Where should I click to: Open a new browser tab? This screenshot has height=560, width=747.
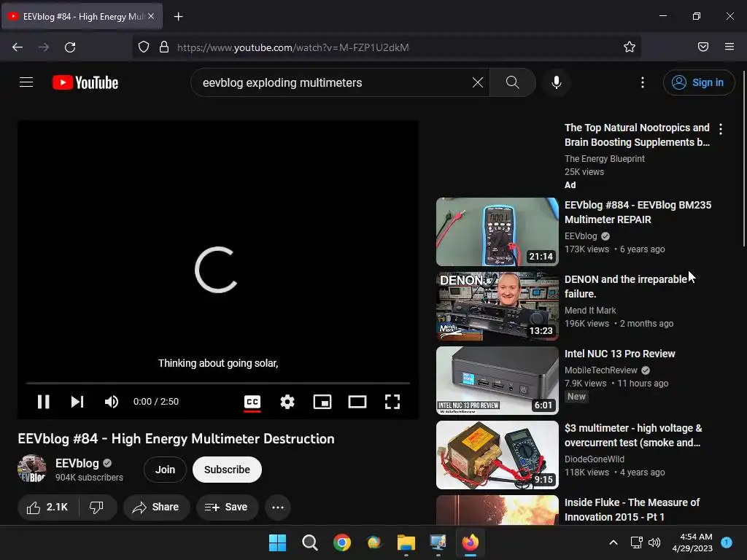(178, 17)
